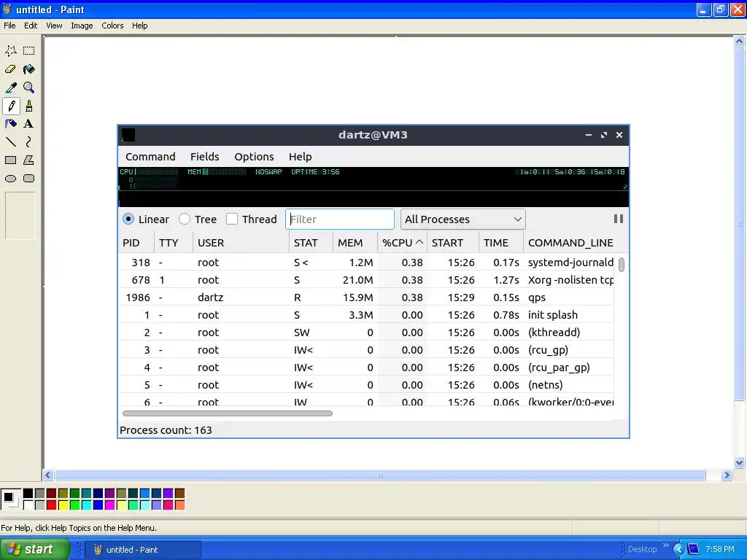Screen dimensions: 747x560
Task: Click the system tray monitor icon
Action: click(x=693, y=549)
